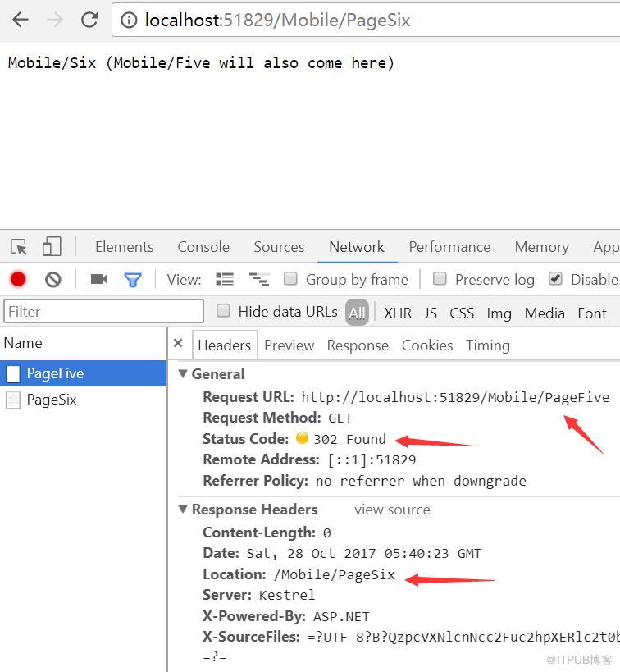620x672 pixels.
Task: Filter requests by Media
Action: (x=545, y=313)
